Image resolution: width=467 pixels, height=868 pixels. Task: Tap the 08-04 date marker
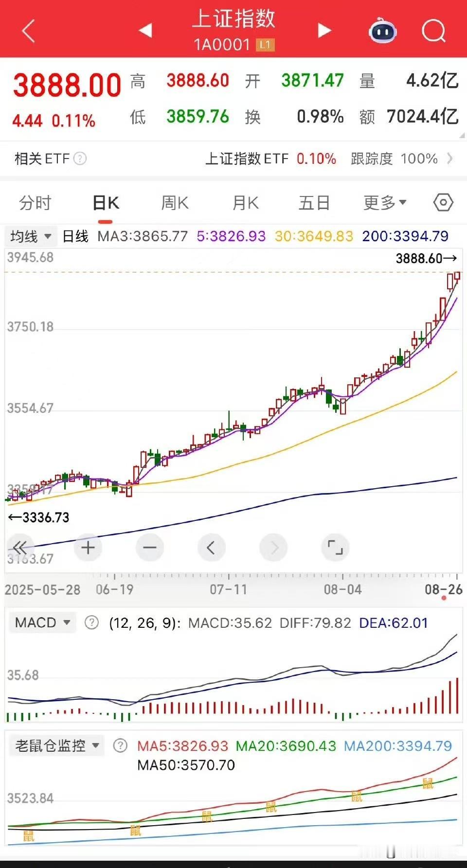point(342,589)
